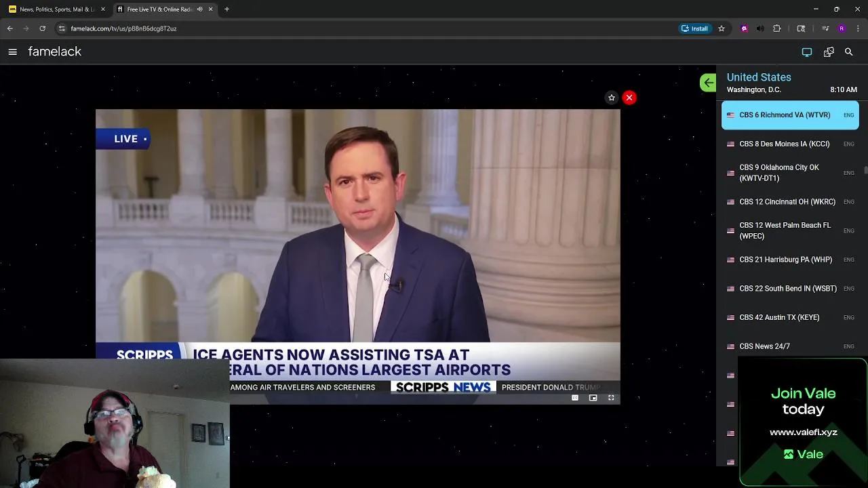Close the News, Politics, Sports tab

(103, 9)
